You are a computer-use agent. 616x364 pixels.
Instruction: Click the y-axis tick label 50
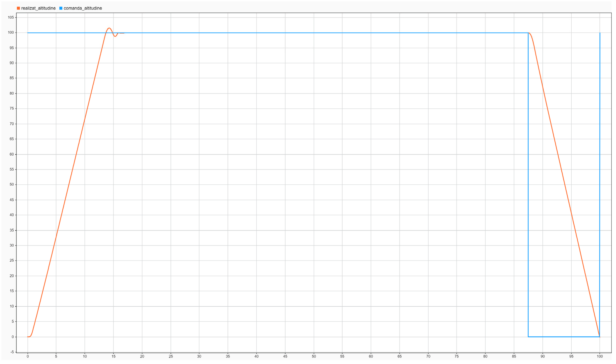[x=12, y=185]
